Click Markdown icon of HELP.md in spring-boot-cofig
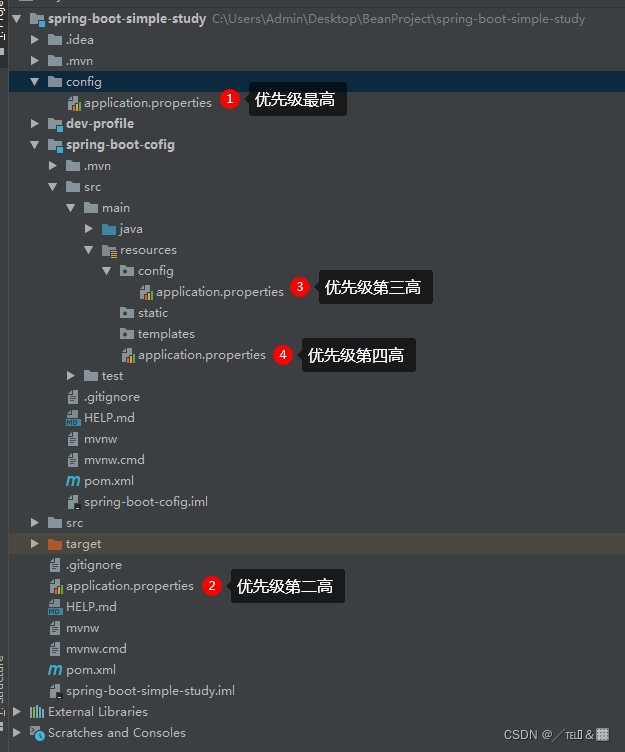This screenshot has width=625, height=752. (x=73, y=418)
